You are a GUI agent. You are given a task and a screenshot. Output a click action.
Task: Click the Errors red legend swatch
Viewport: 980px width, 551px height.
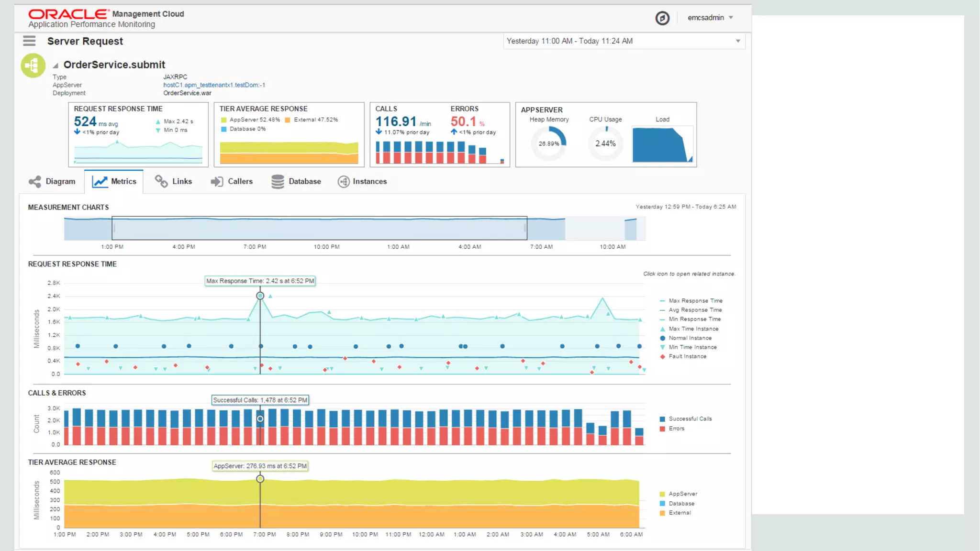(662, 429)
